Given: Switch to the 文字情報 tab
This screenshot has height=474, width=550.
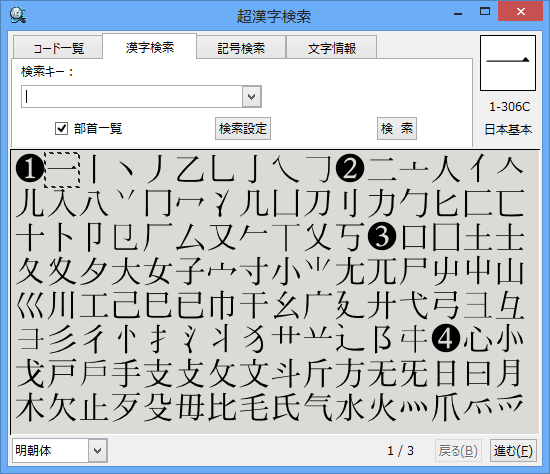Looking at the screenshot, I should point(331,48).
